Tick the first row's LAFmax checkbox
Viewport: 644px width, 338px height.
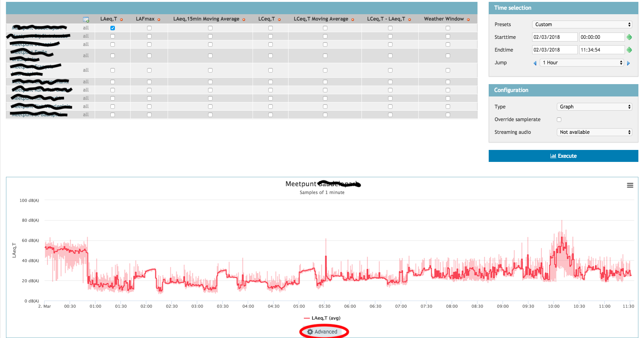point(149,28)
